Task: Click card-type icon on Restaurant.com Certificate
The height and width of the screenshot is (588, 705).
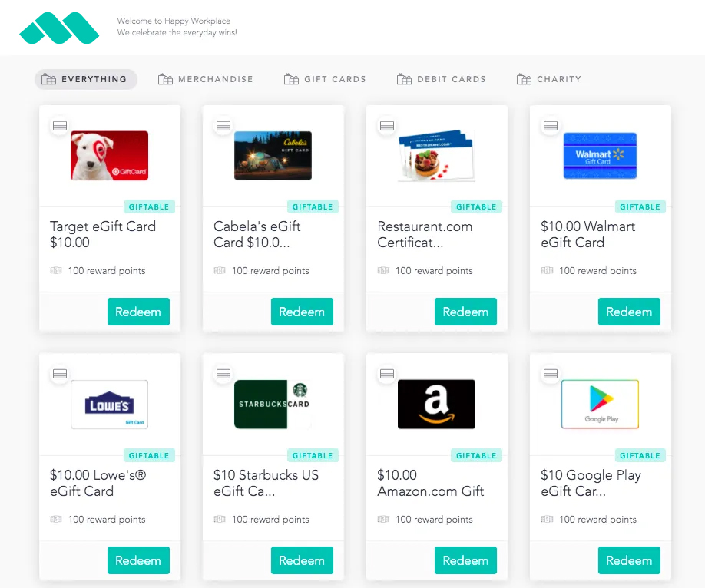Action: [387, 126]
